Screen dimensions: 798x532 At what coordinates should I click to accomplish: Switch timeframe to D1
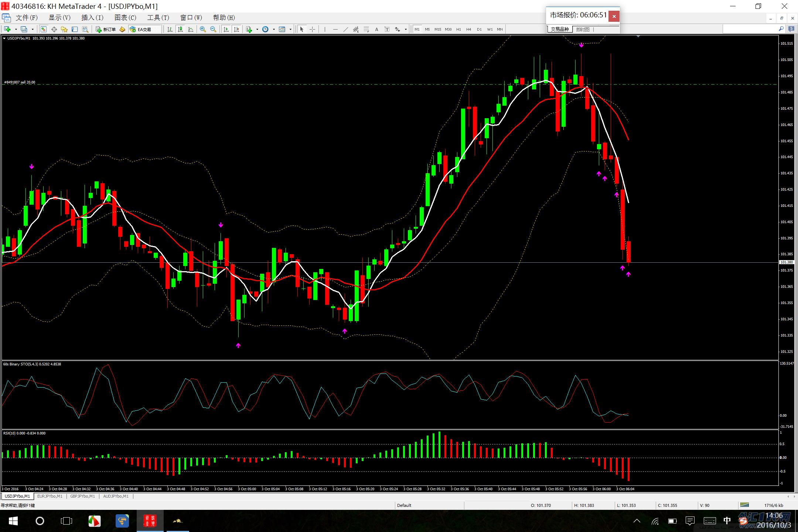pyautogui.click(x=479, y=29)
